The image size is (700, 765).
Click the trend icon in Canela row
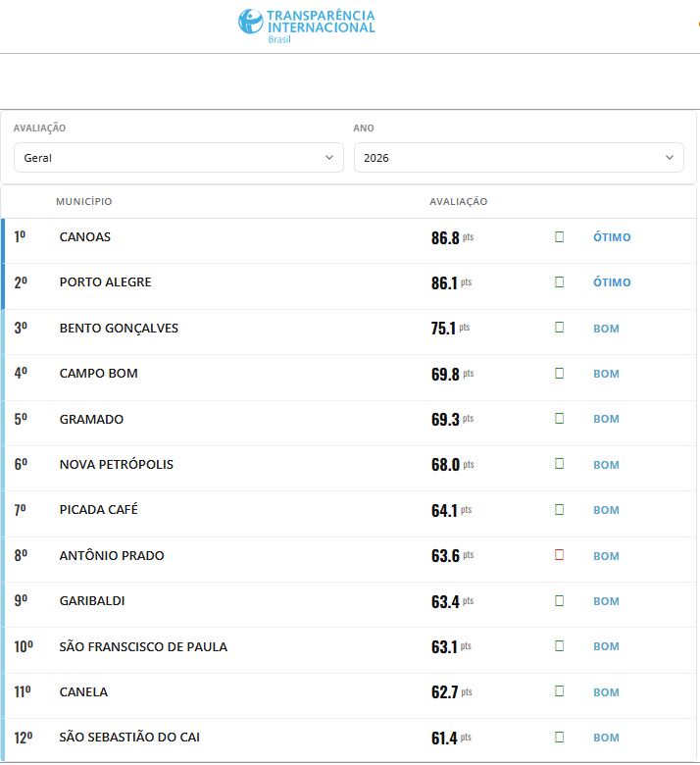tap(559, 691)
